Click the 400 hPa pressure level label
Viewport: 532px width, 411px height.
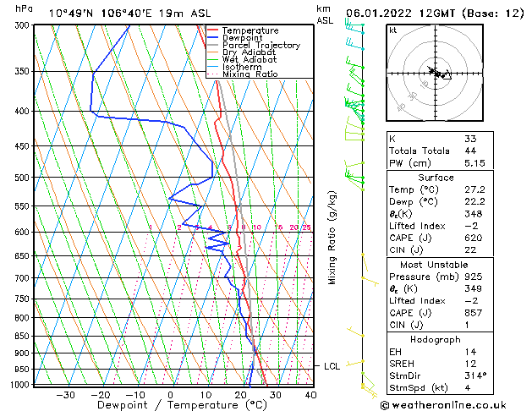pyautogui.click(x=24, y=112)
